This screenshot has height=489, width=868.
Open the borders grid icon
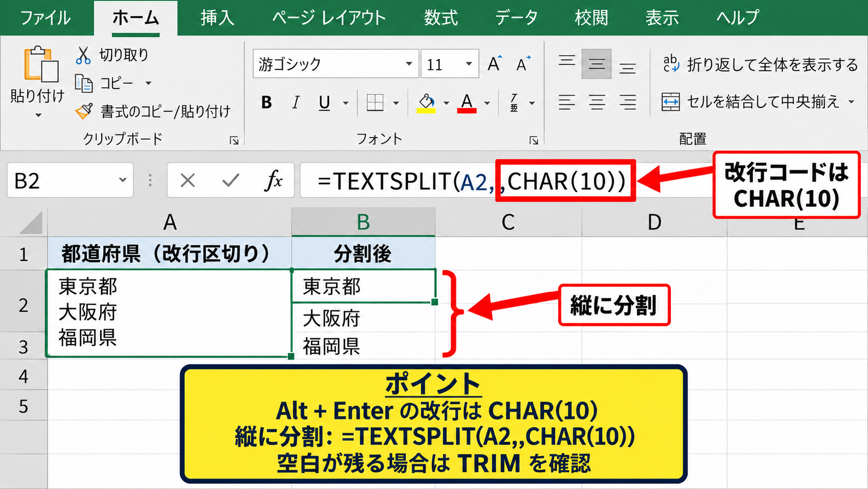click(x=375, y=103)
